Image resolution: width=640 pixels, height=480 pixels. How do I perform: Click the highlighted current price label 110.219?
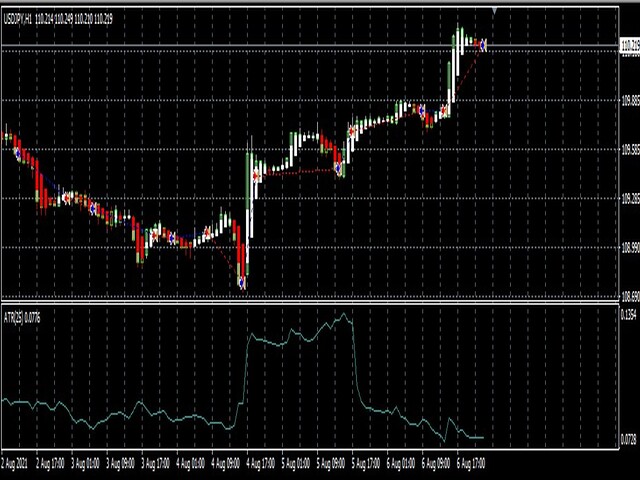pos(630,46)
